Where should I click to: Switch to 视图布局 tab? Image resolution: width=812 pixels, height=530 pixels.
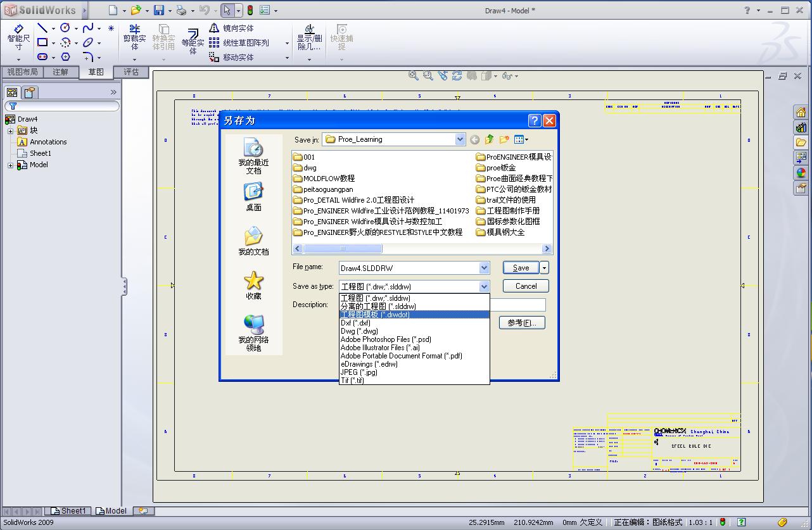[x=22, y=72]
